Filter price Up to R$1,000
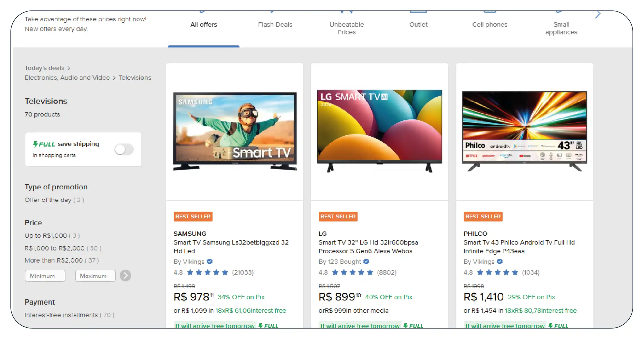The height and width of the screenshot is (339, 644). pos(52,236)
